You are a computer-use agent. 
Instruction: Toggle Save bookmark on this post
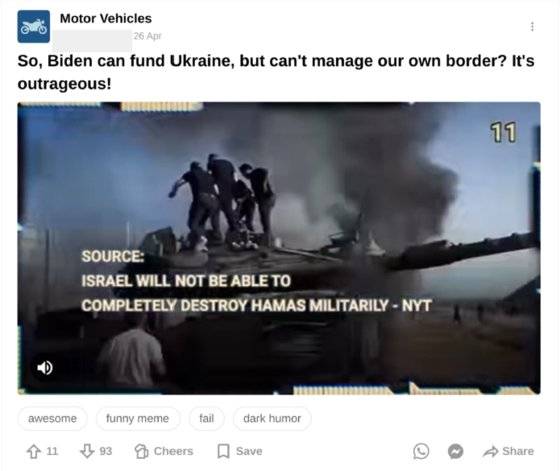point(240,451)
